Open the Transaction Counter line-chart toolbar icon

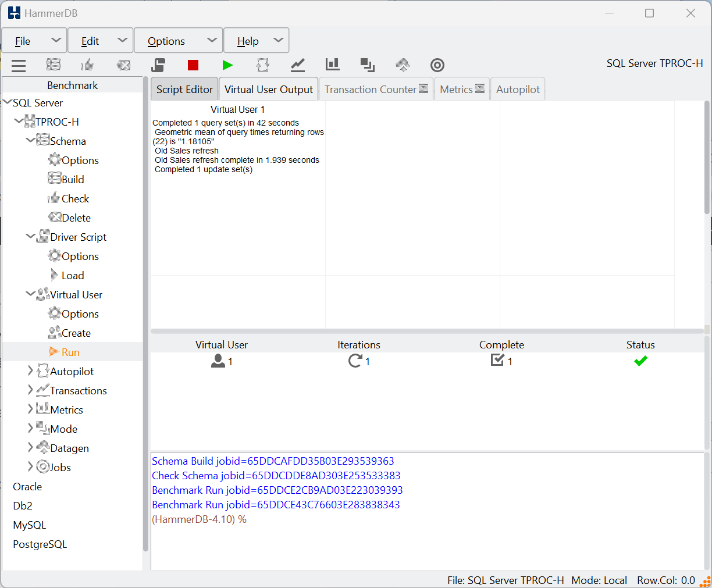(298, 65)
